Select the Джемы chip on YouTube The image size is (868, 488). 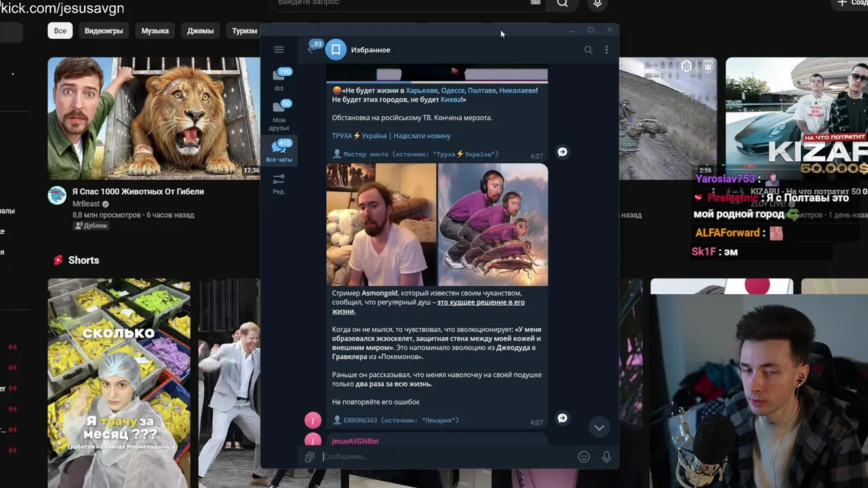200,30
